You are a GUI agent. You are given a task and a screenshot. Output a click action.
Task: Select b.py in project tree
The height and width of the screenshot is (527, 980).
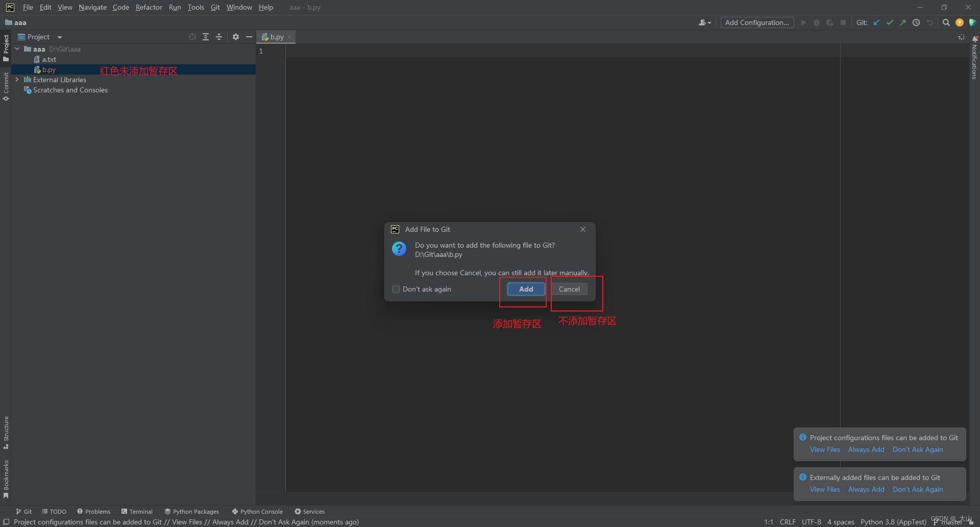[x=133, y=69]
